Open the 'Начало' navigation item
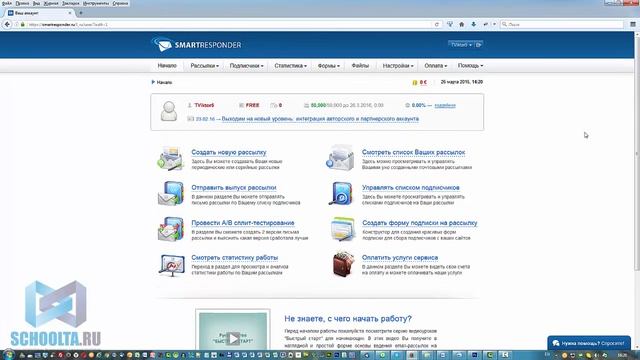Screen dimensions: 640x360 (x=167, y=66)
